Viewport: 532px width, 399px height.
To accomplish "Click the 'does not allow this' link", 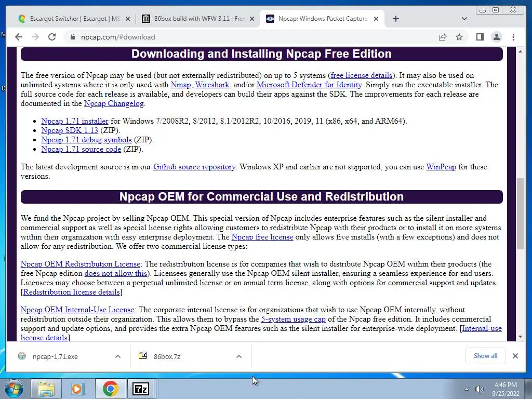I will click(x=116, y=273).
